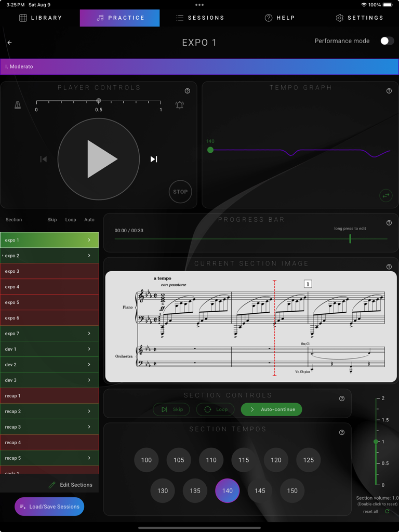
Task: Start playback with the large play button
Action: 99,159
